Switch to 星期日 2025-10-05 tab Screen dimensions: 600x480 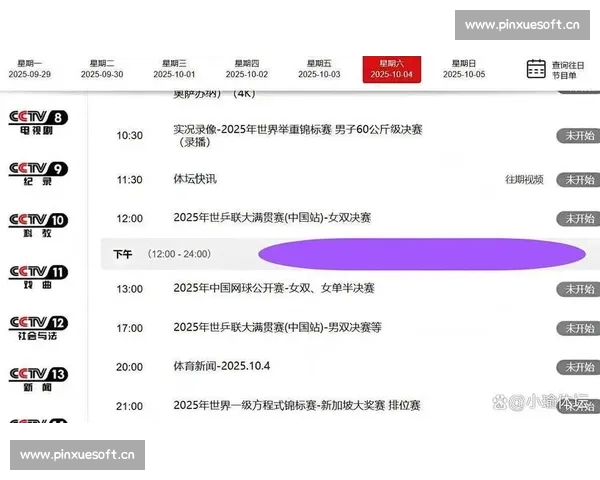[x=464, y=68]
